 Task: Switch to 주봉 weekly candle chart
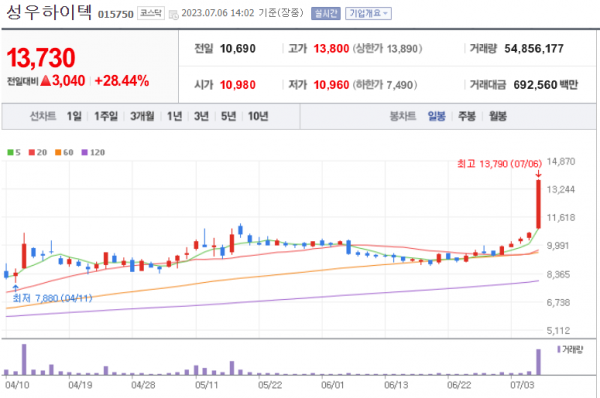click(467, 116)
